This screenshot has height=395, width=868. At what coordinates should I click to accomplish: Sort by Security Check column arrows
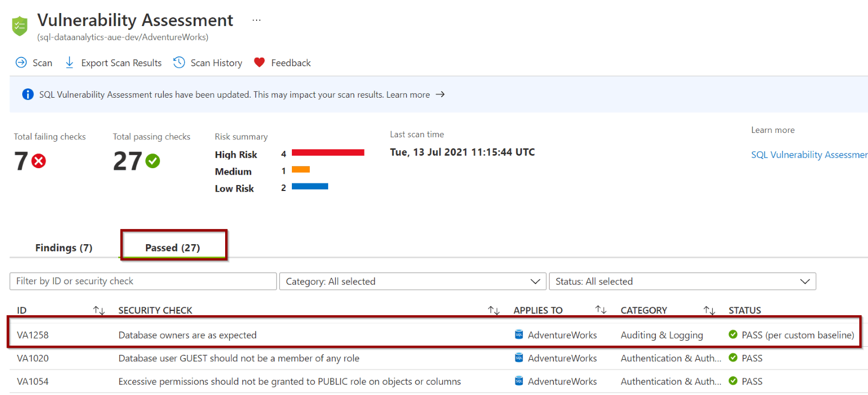coord(494,310)
